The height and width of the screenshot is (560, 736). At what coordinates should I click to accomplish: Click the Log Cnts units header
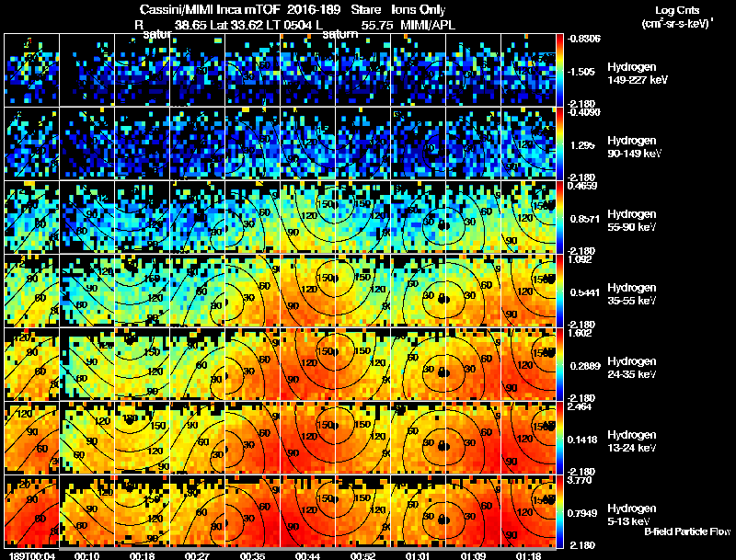677,17
